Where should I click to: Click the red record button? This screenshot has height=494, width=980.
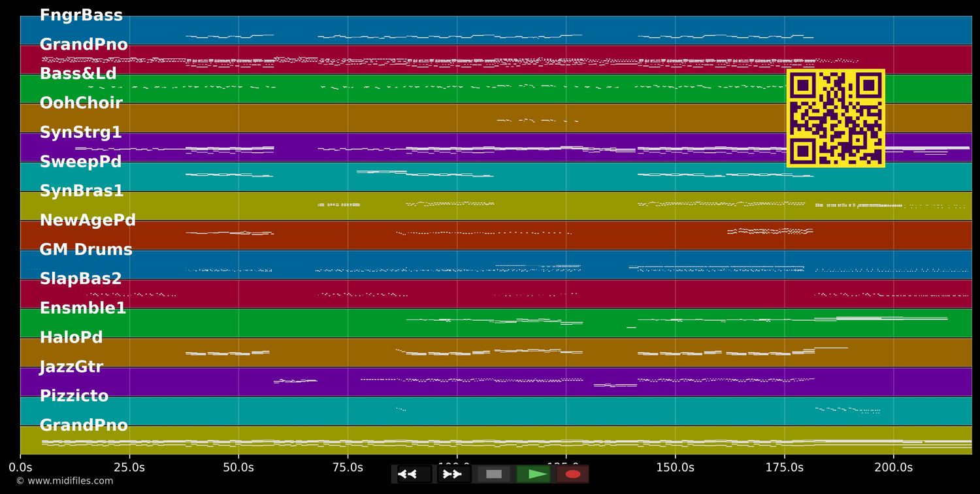point(573,474)
